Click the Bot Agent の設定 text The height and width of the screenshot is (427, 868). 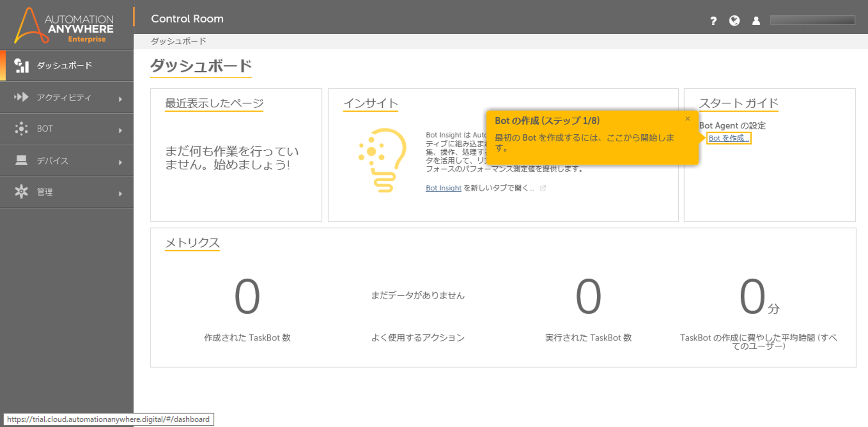coord(732,126)
